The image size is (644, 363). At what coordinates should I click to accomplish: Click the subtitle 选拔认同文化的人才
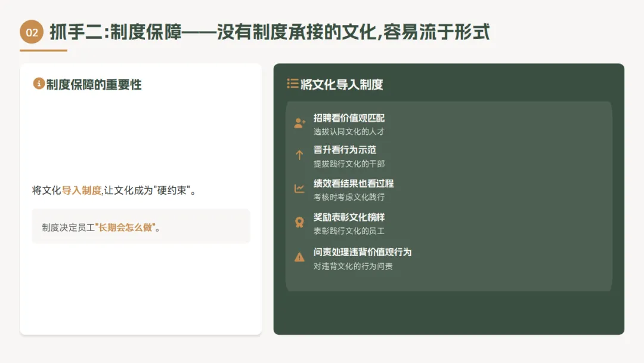[x=349, y=131]
